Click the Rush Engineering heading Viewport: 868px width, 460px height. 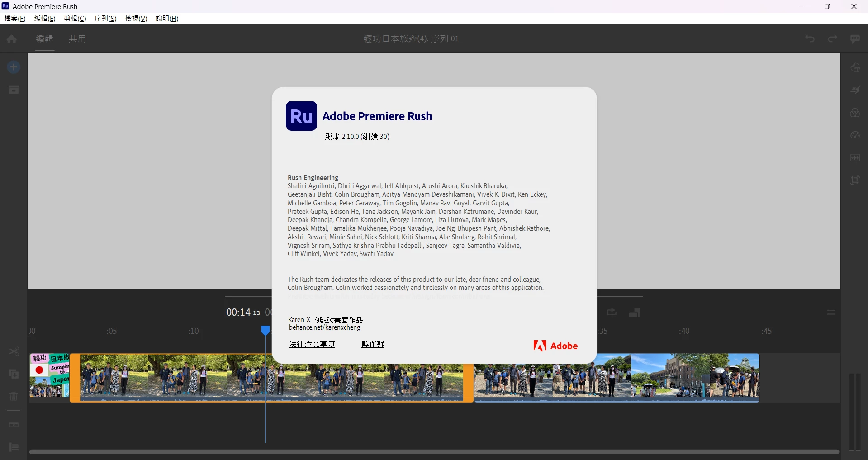[x=313, y=178]
